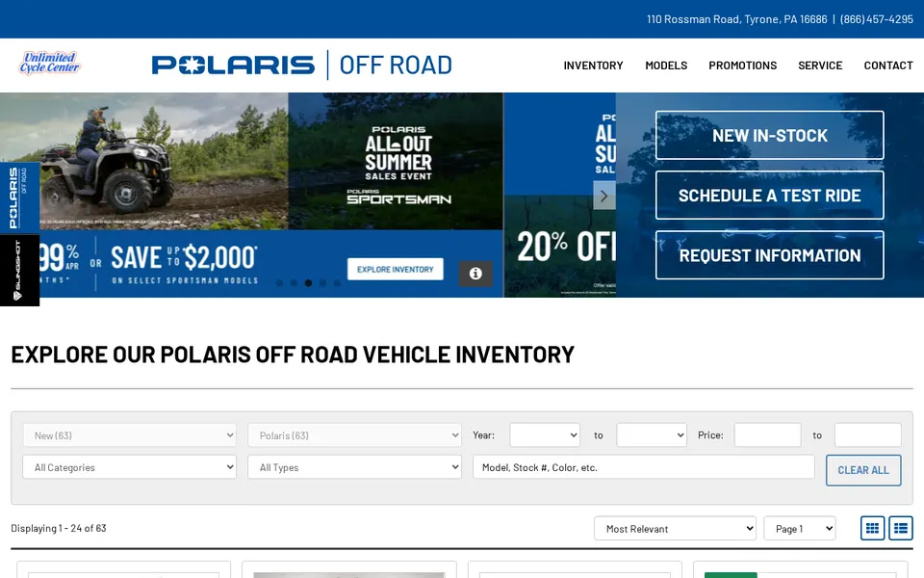Open the Contact menu
The height and width of the screenshot is (578, 924).
888,66
